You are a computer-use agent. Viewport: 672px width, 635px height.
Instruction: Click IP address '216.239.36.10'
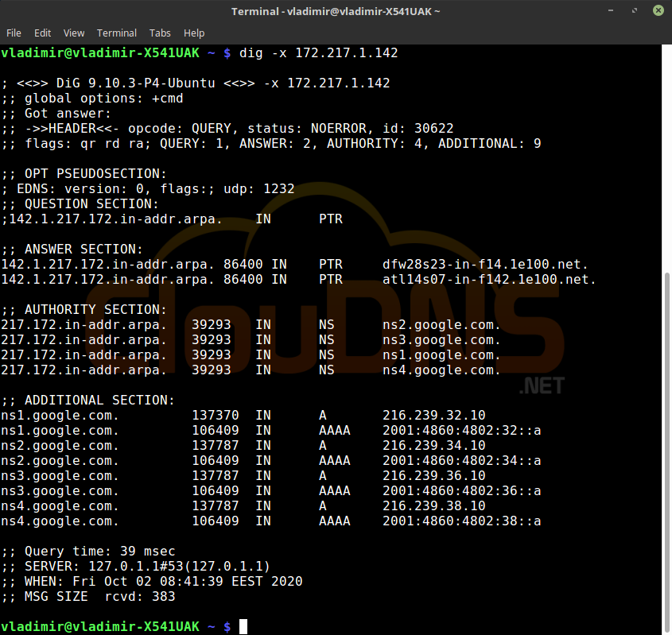click(x=433, y=475)
